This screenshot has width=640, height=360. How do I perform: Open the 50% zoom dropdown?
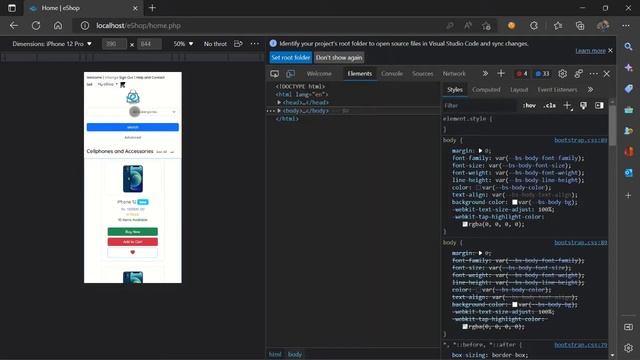[x=183, y=44]
